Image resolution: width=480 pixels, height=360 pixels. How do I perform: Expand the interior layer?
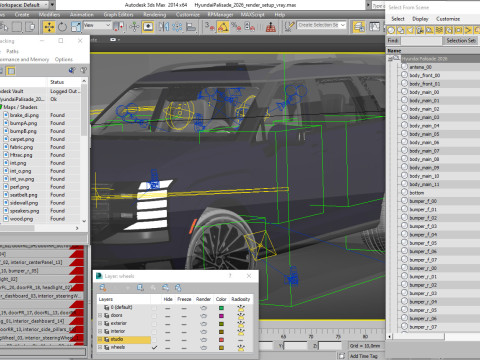coord(100,331)
